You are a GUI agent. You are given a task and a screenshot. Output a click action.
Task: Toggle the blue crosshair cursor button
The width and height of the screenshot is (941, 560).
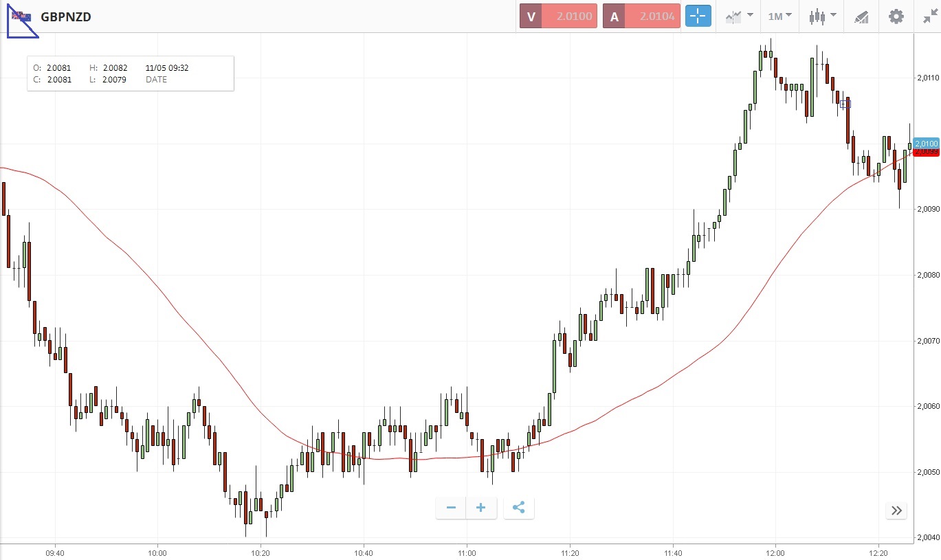coord(698,16)
